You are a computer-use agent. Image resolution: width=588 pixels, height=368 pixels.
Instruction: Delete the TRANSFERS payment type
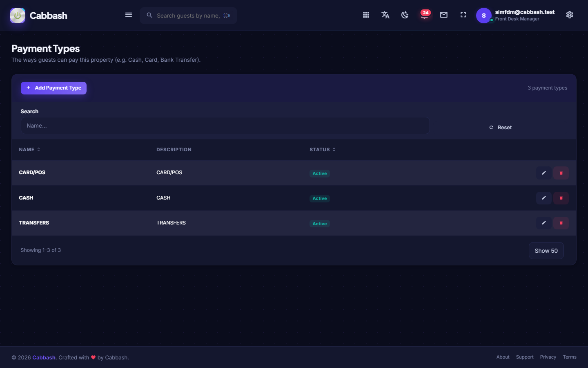(561, 223)
